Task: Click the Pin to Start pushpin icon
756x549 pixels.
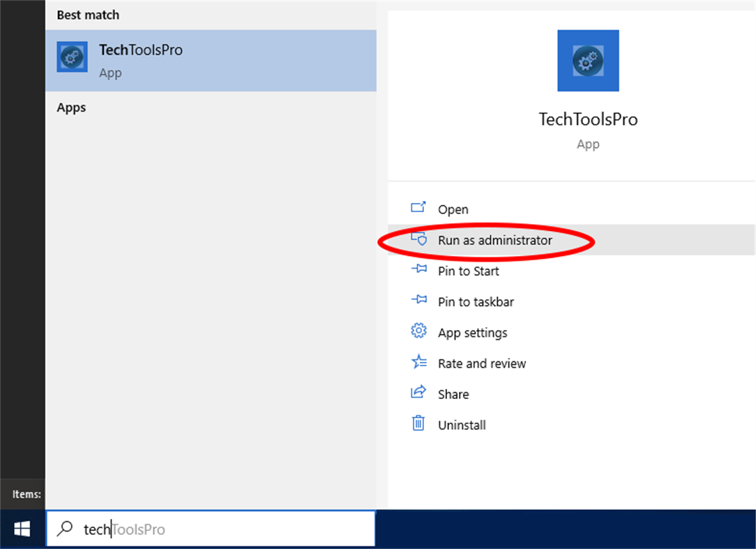Action: click(418, 270)
